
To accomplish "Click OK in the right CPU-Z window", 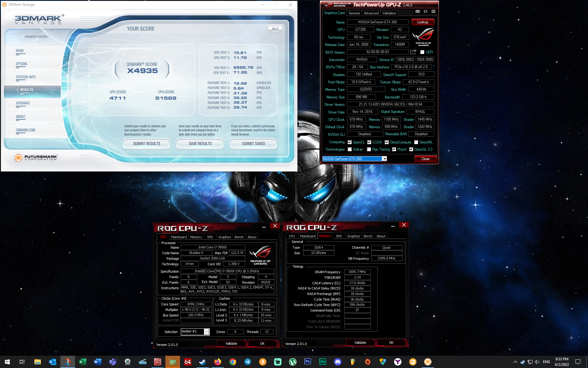I will pyautogui.click(x=391, y=343).
